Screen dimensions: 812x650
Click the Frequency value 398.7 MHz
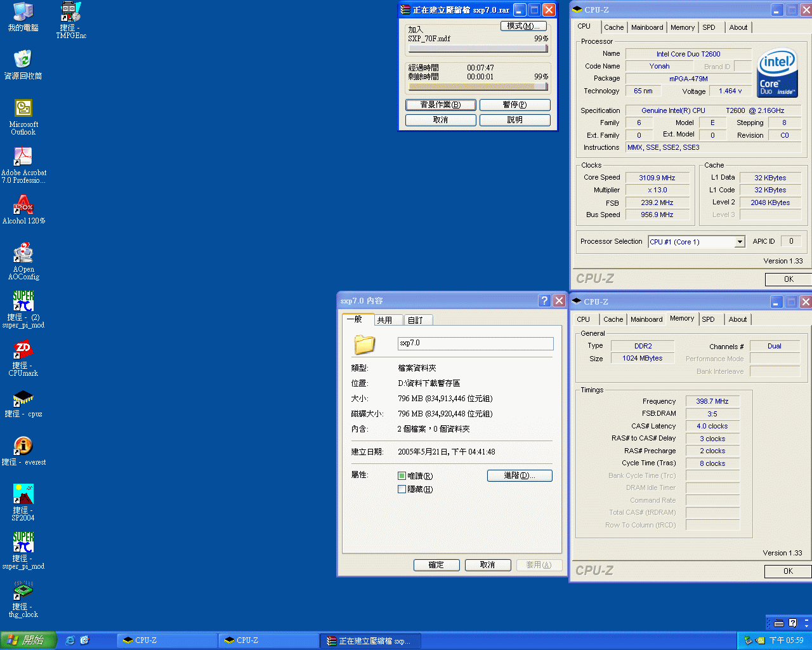pyautogui.click(x=712, y=401)
